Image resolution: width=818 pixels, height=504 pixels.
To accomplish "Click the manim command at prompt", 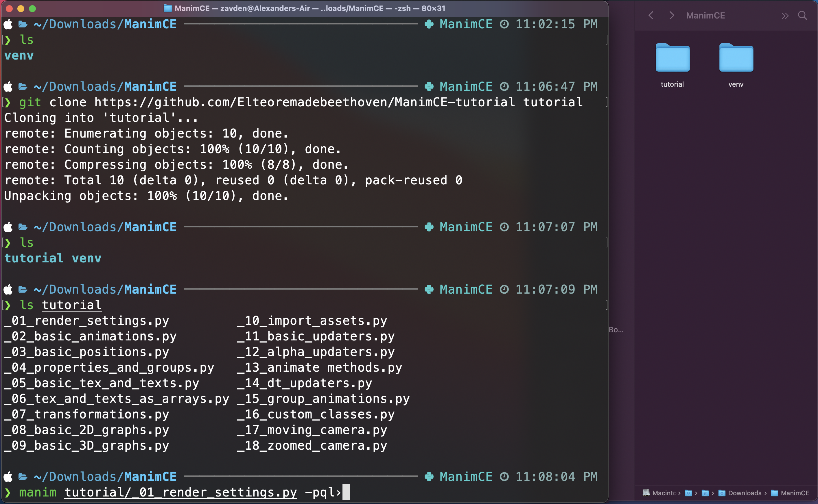I will [38, 492].
